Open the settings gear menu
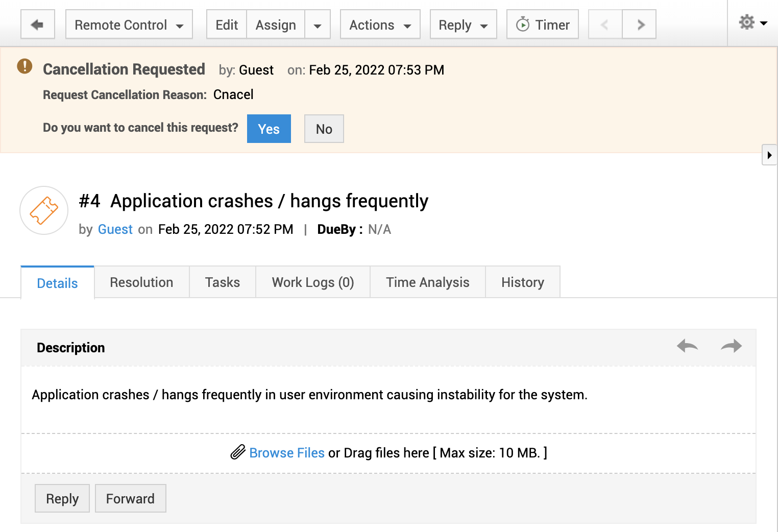The image size is (778, 532). click(x=752, y=22)
